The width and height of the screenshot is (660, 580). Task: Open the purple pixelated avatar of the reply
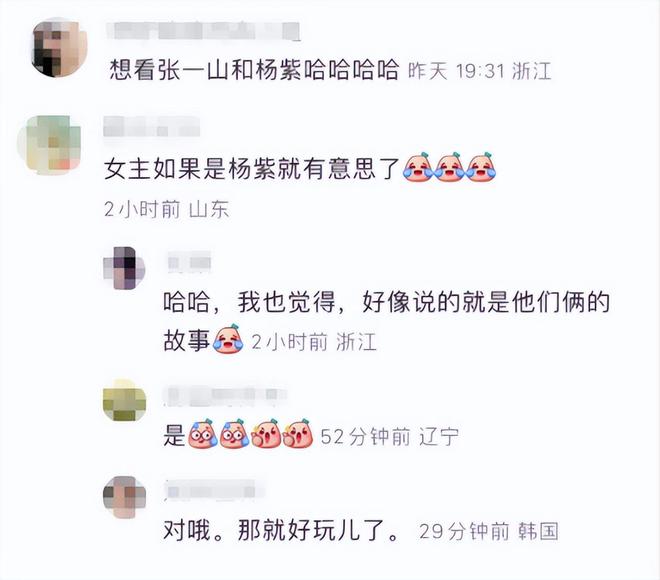(x=124, y=268)
